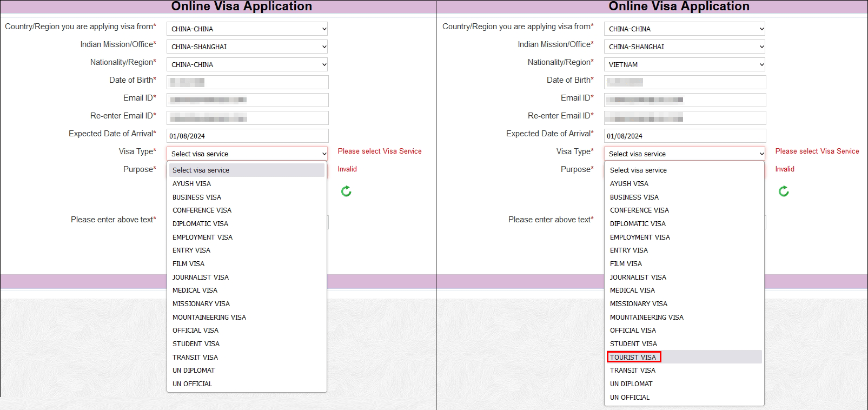Expand Indian Mission/Office dropdown in left form
868x410 pixels.
(x=247, y=47)
